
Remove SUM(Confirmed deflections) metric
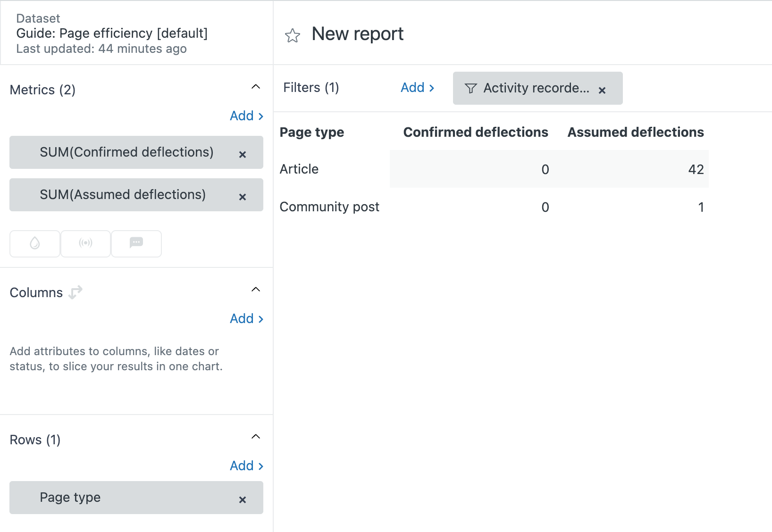point(243,154)
